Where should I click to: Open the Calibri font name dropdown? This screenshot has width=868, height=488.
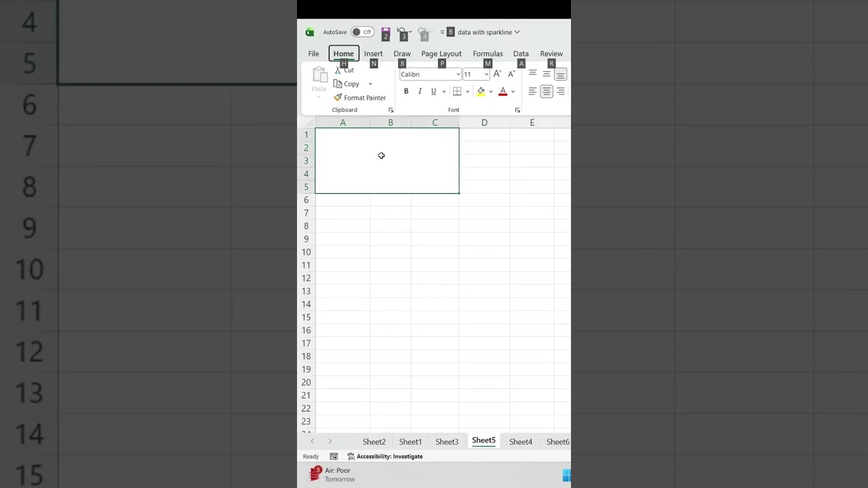point(458,75)
